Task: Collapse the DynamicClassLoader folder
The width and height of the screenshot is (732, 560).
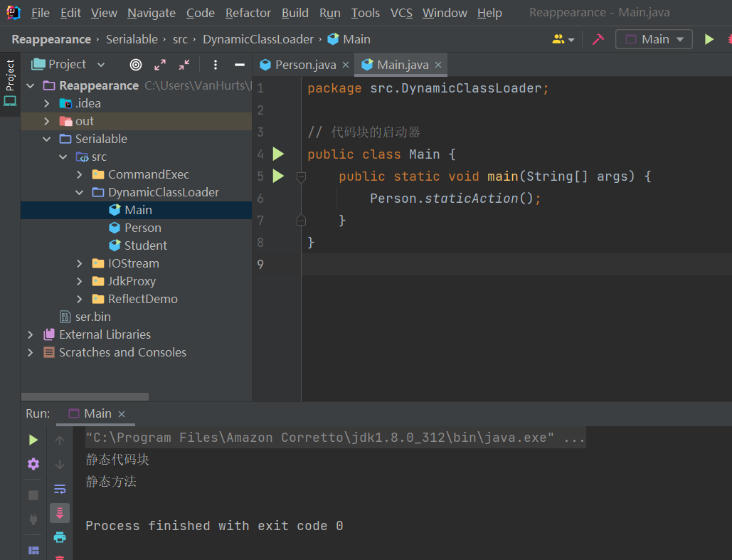Action: click(x=80, y=192)
